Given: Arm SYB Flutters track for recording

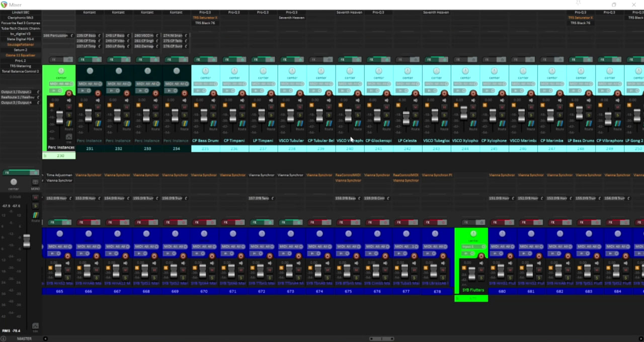Looking at the screenshot, I should point(481,256).
